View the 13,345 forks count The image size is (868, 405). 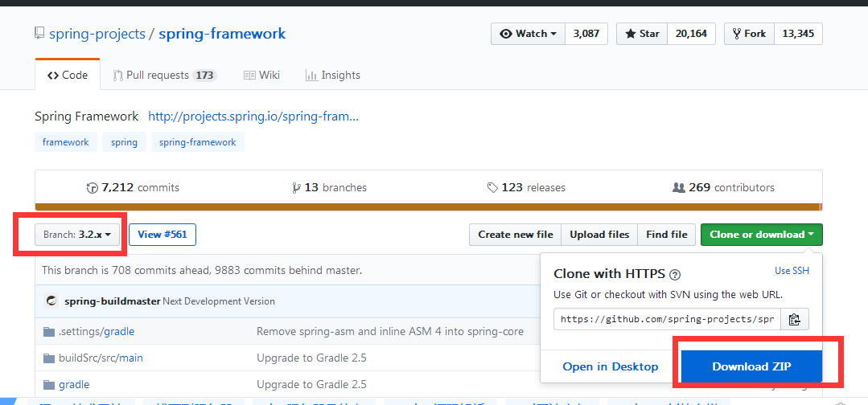(798, 34)
